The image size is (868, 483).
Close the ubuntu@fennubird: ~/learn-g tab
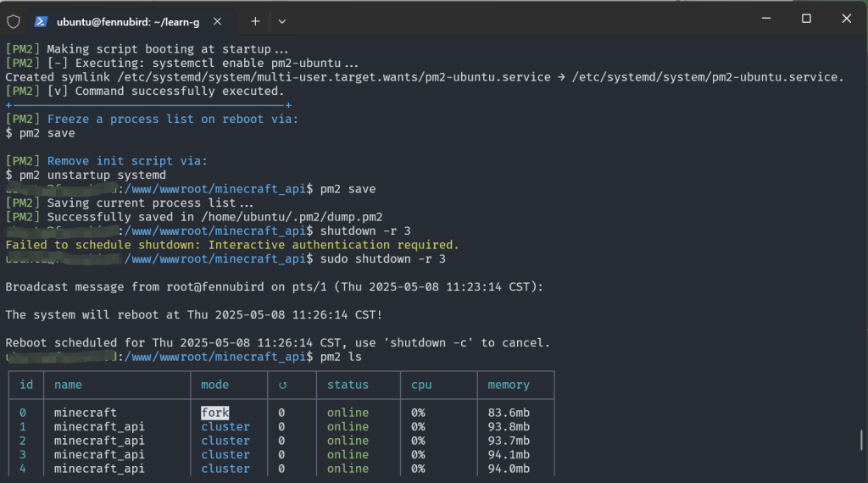pyautogui.click(x=218, y=21)
